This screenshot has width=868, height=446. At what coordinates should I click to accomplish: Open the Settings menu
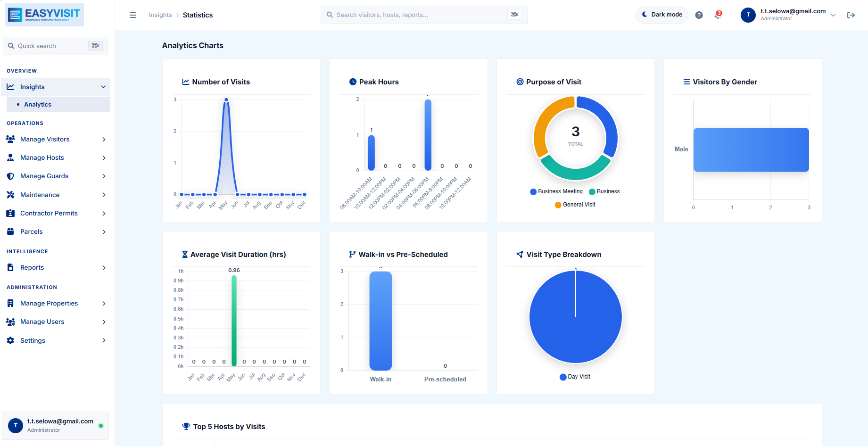(56, 340)
